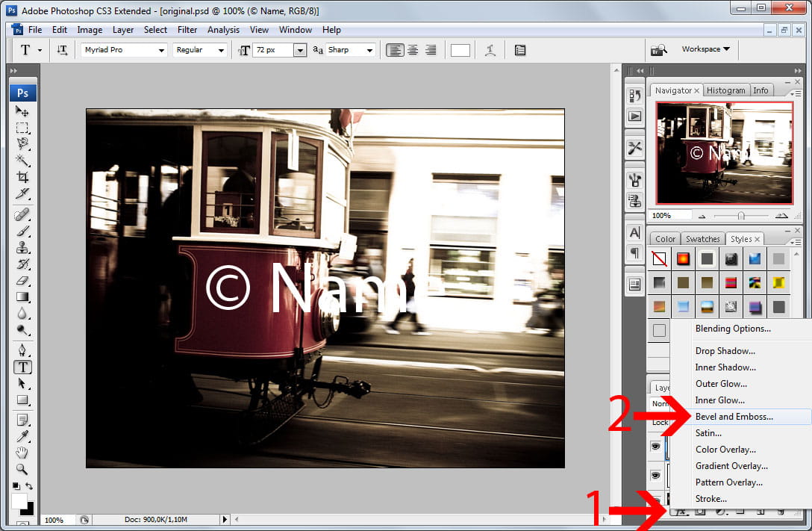Toggle the character and paragraph palettes button
The height and width of the screenshot is (531, 812).
[520, 50]
